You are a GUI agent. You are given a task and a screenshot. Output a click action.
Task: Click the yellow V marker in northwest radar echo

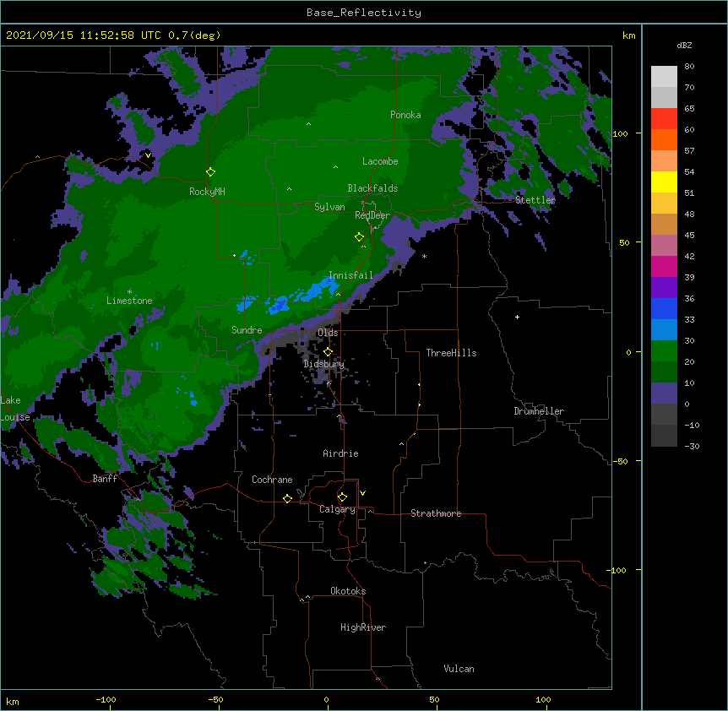pyautogui.click(x=148, y=155)
